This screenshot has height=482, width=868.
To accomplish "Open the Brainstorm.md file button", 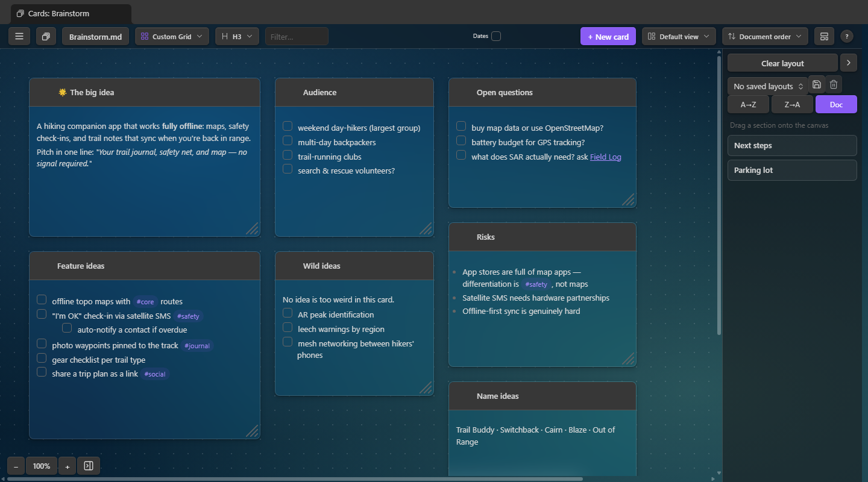I will tap(95, 36).
